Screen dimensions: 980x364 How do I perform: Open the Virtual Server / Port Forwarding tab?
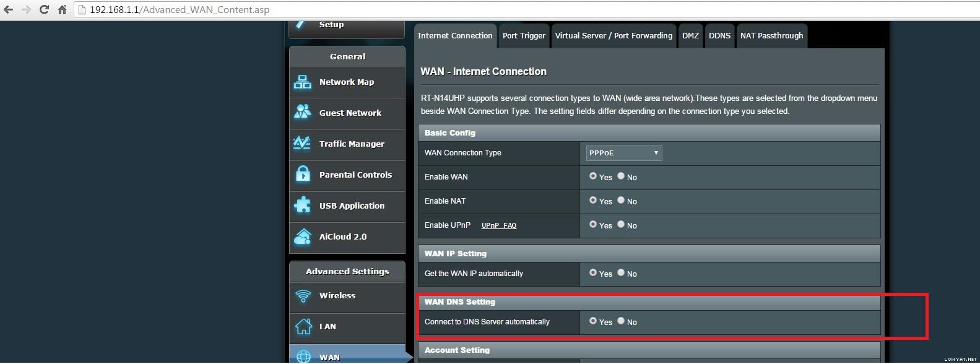614,36
